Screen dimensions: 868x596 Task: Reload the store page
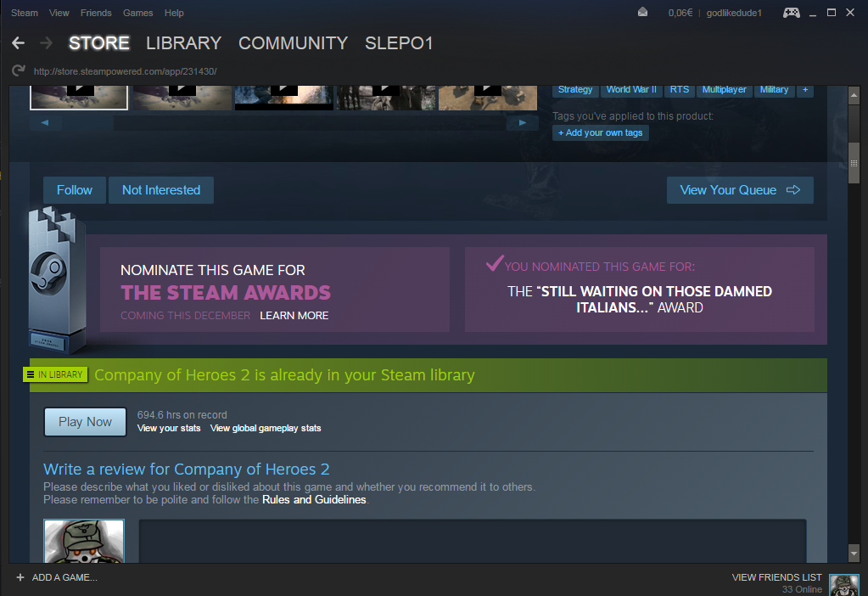pos(19,71)
